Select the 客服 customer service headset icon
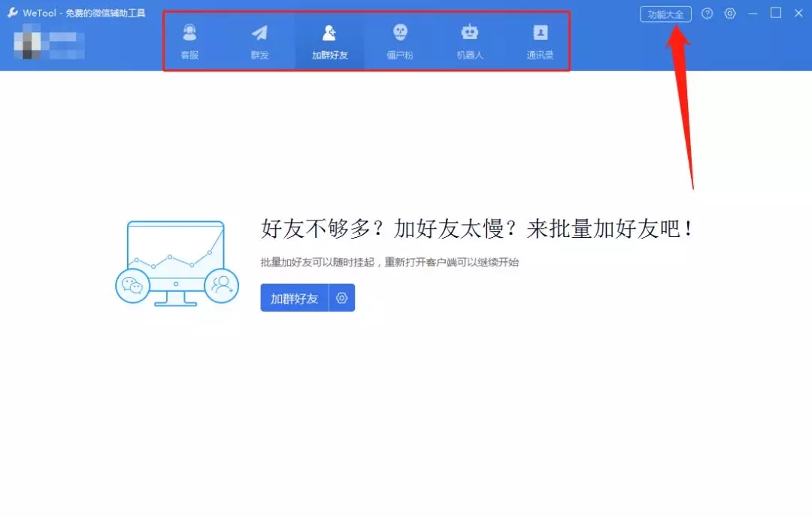Image resolution: width=812 pixels, height=517 pixels. (189, 32)
